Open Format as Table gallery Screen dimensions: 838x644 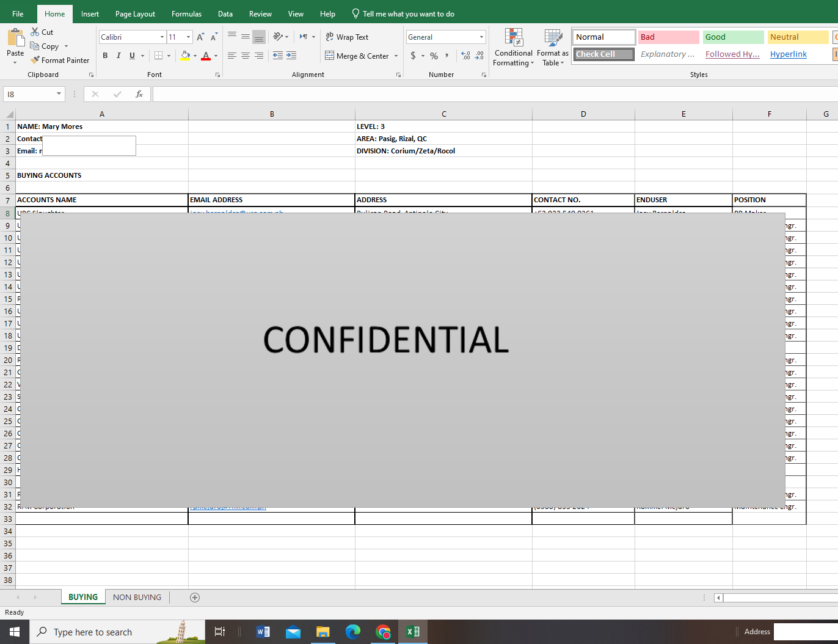click(553, 48)
